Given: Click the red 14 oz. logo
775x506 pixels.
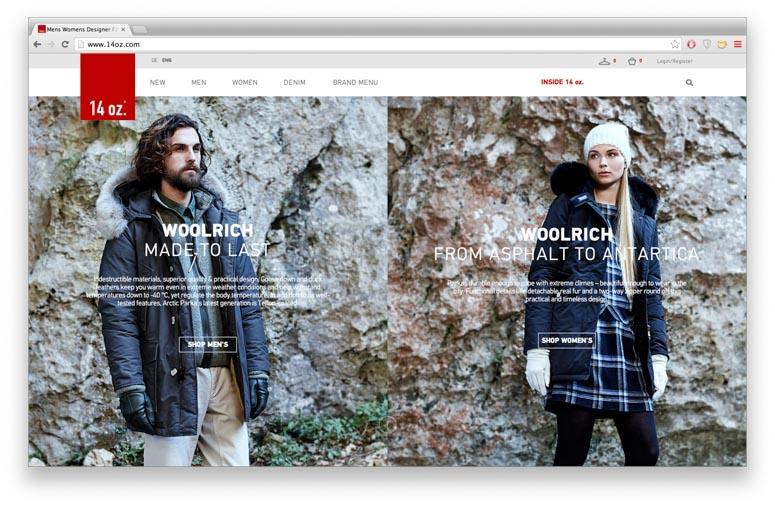Looking at the screenshot, I should click(108, 86).
